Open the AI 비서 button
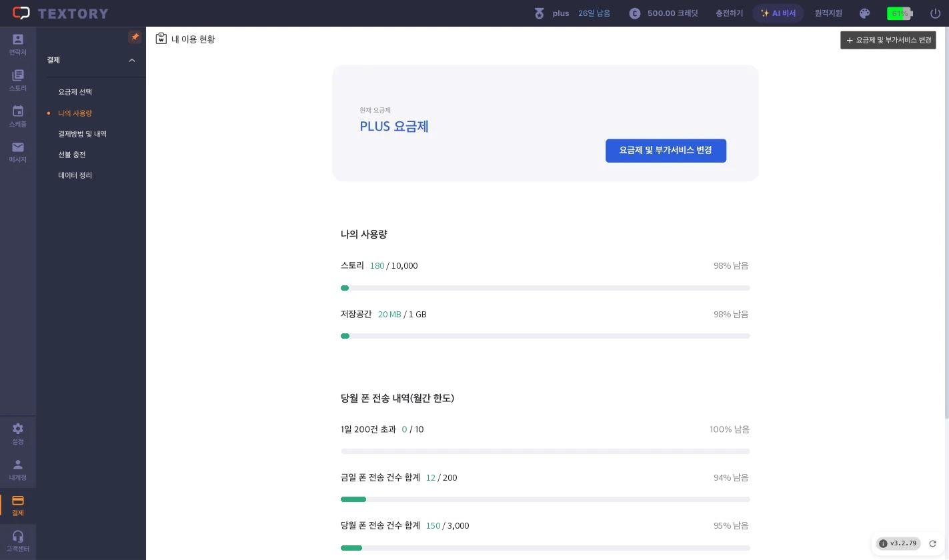The height and width of the screenshot is (560, 949). tap(778, 13)
